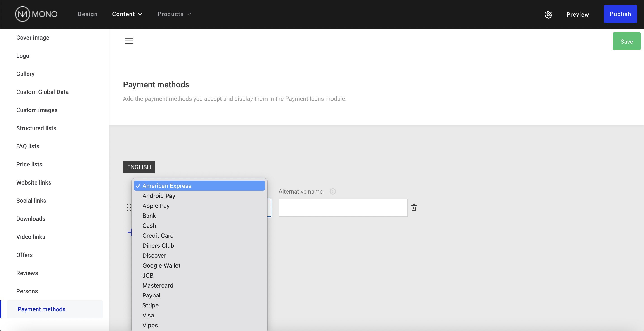Choose Cash from dropdown list
This screenshot has height=331, width=644.
click(199, 225)
